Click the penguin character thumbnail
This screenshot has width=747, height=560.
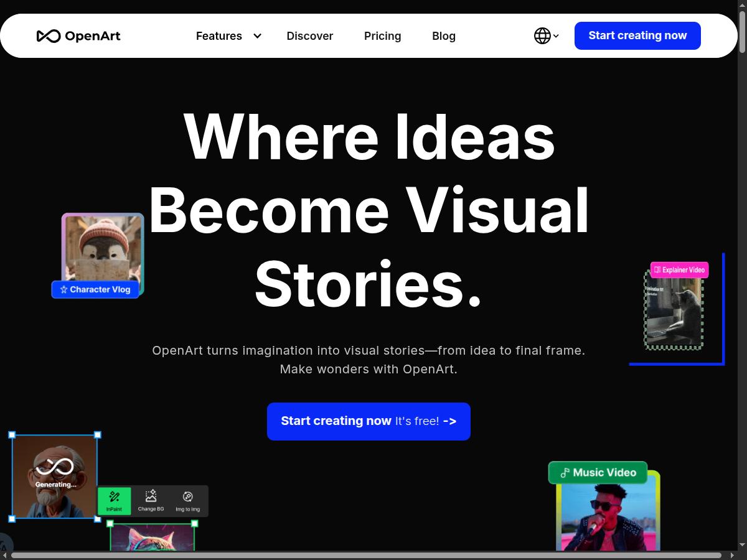point(103,247)
